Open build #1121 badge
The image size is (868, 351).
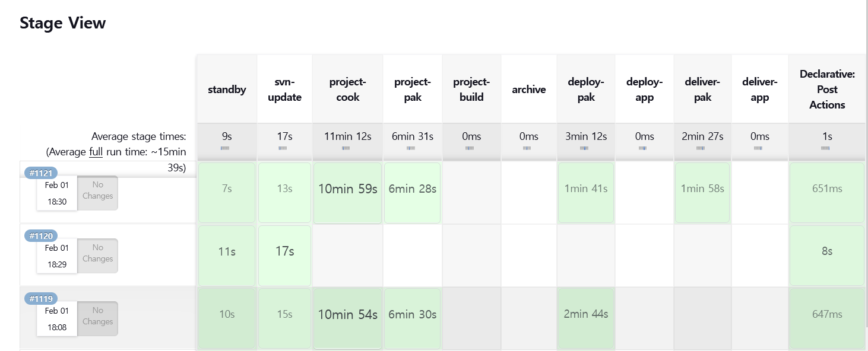point(41,173)
